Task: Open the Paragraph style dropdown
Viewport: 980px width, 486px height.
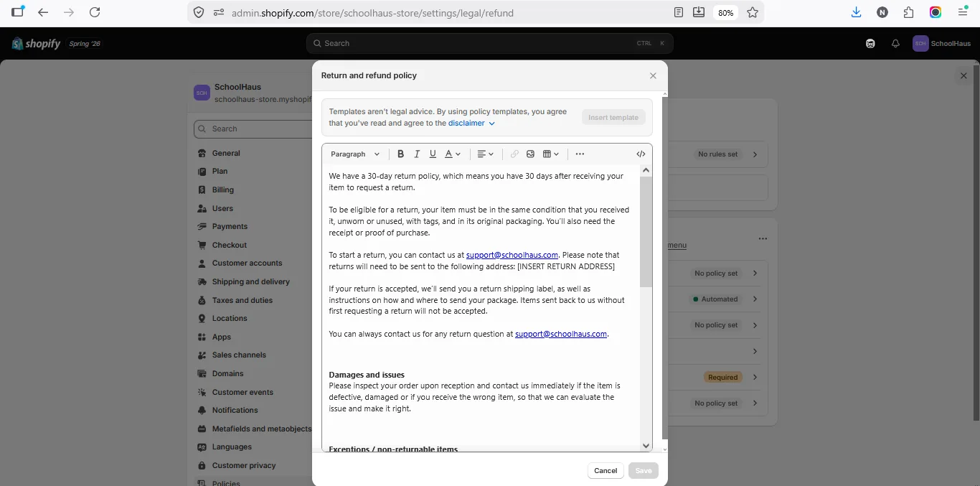Action: [x=355, y=154]
